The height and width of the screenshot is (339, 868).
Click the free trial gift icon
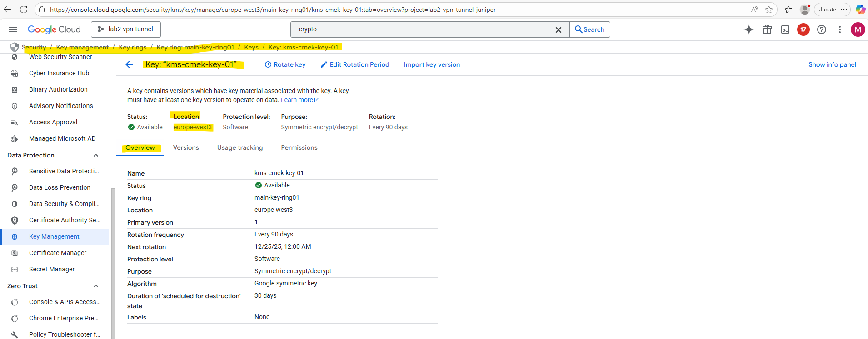click(767, 29)
